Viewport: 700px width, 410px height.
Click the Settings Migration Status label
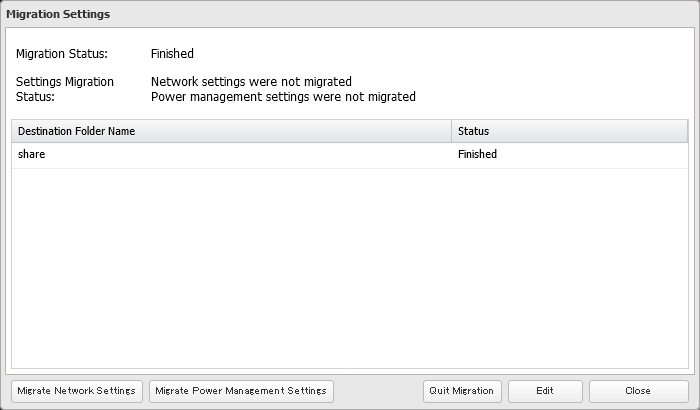coord(65,89)
